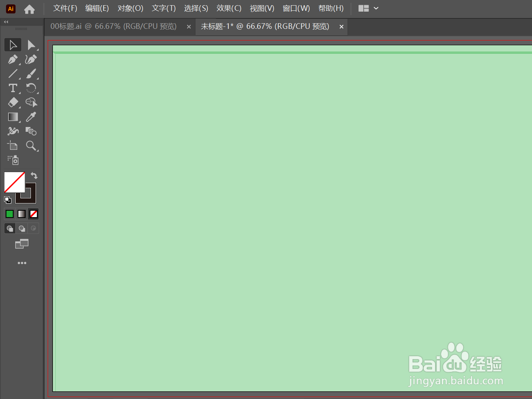Collapse the toolbar double arrows
Screen dimensions: 532x399
[6, 22]
